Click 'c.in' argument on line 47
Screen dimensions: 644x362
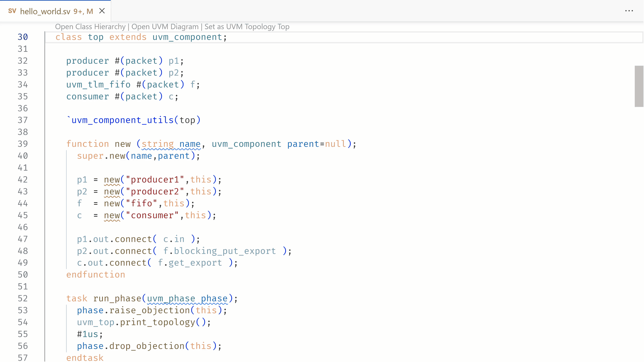174,239
